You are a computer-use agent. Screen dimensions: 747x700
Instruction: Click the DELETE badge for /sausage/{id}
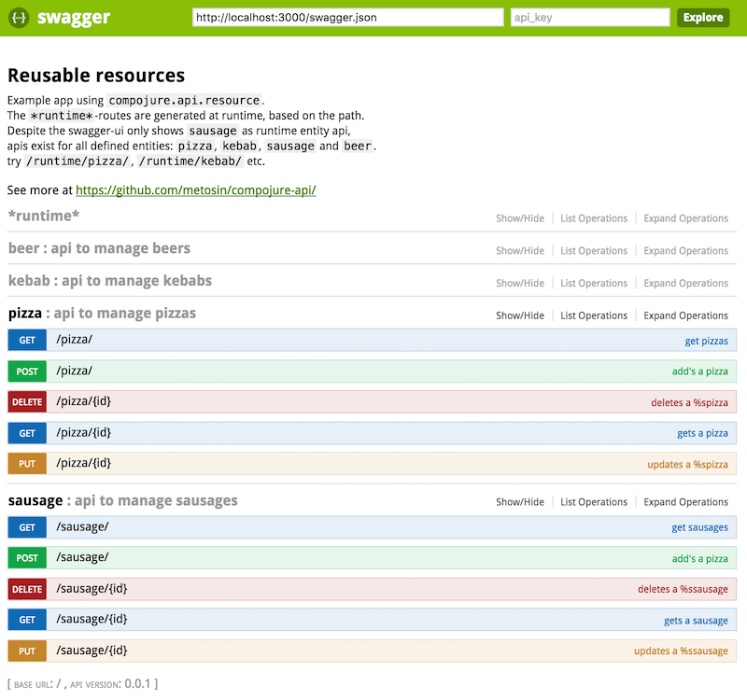[27, 590]
